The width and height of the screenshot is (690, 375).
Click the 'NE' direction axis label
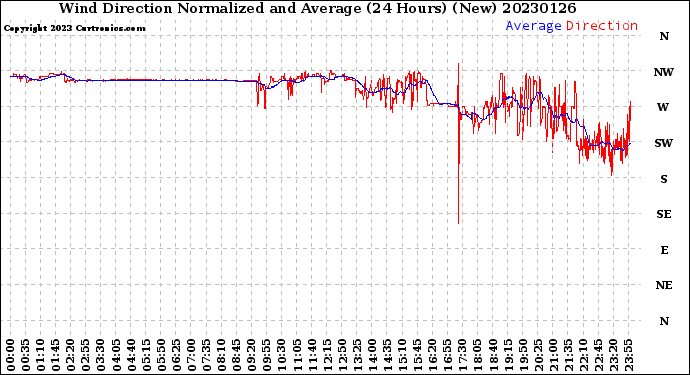(x=664, y=286)
